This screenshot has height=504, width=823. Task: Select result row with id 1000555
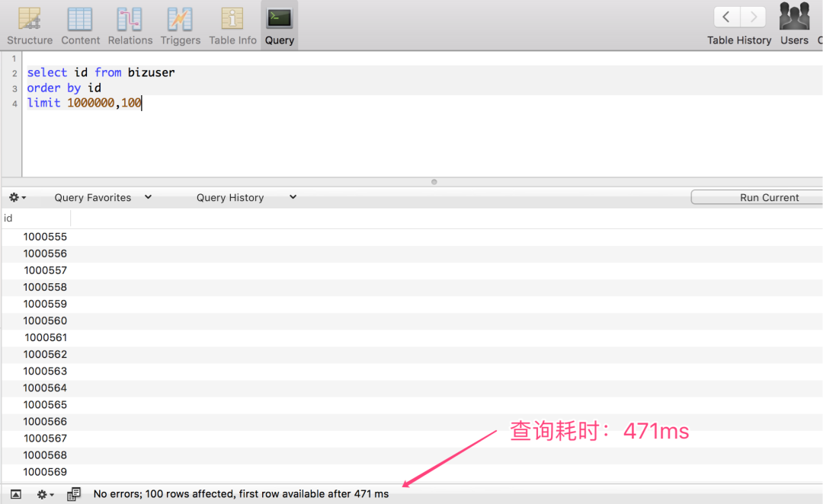[45, 237]
